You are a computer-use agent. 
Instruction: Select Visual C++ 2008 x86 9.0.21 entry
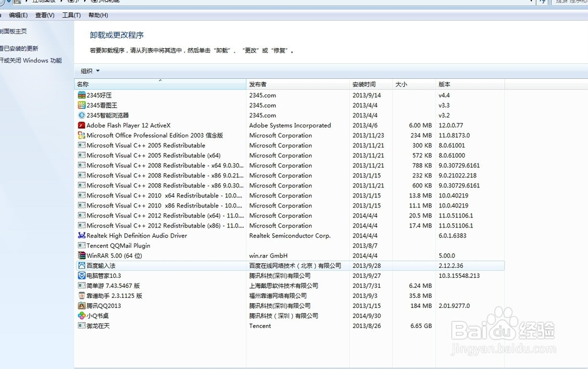[165, 175]
